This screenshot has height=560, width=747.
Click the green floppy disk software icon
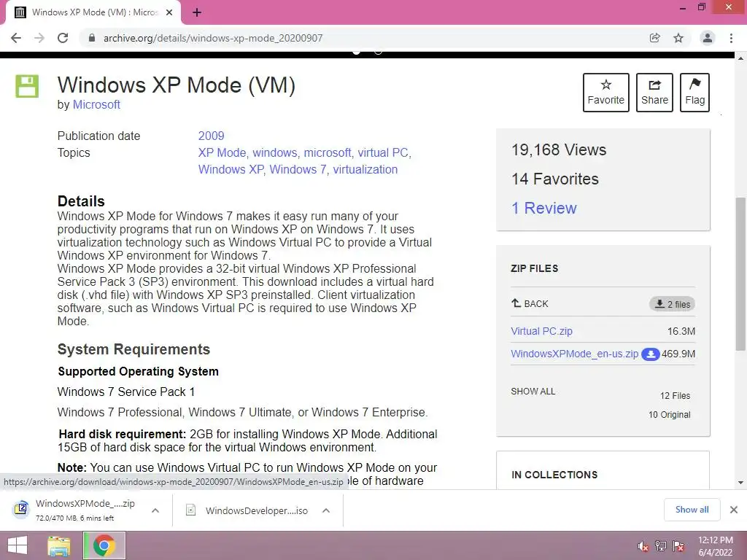pos(27,86)
